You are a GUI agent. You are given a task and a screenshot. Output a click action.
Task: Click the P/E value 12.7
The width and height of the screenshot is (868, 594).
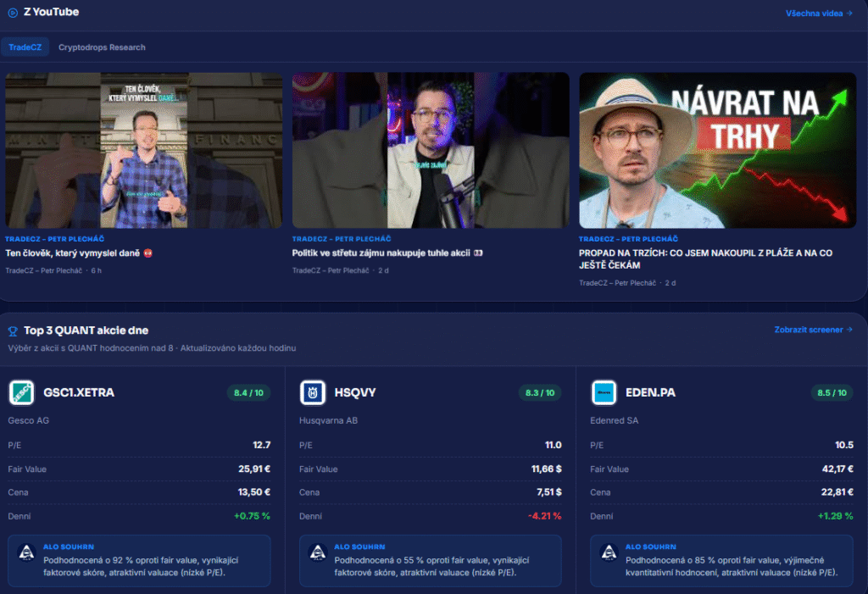pos(261,445)
